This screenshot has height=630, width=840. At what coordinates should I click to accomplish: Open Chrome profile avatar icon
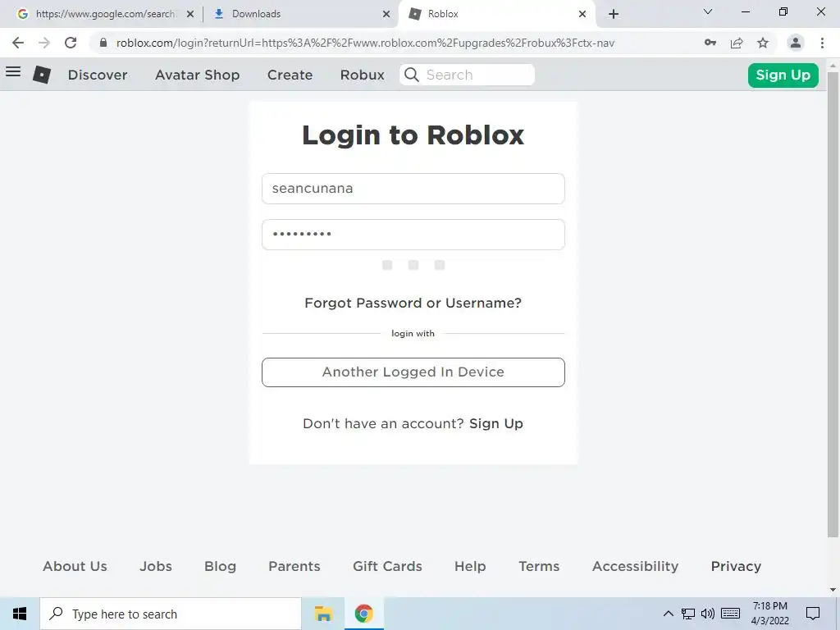tap(796, 43)
